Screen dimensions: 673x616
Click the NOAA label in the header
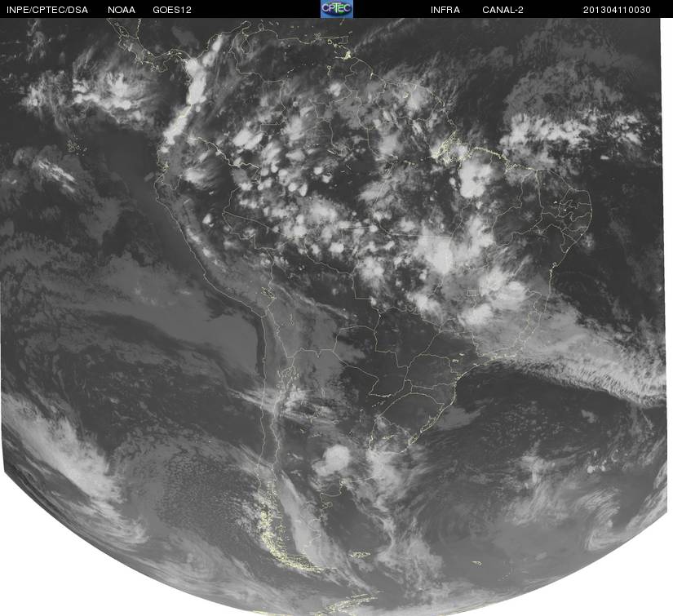click(122, 10)
